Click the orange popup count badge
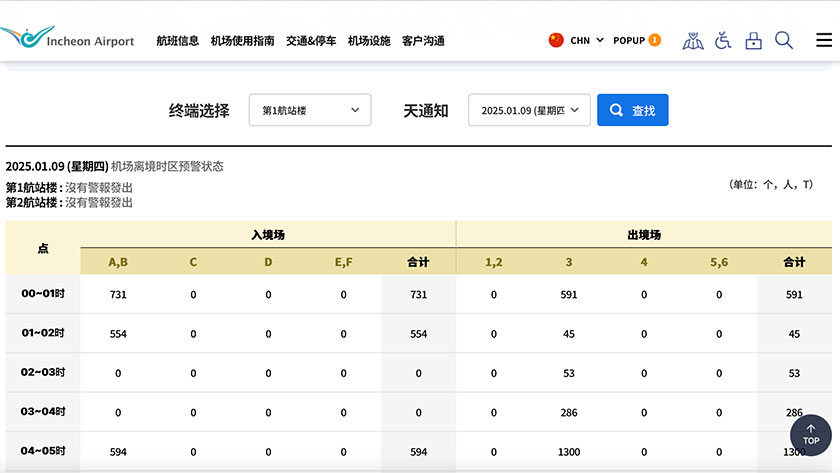 pyautogui.click(x=655, y=40)
